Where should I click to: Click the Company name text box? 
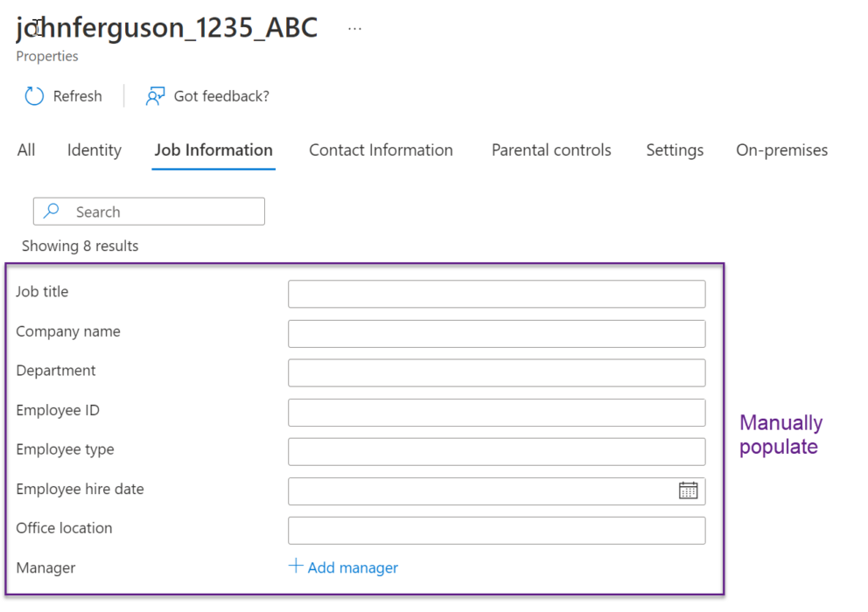click(496, 333)
